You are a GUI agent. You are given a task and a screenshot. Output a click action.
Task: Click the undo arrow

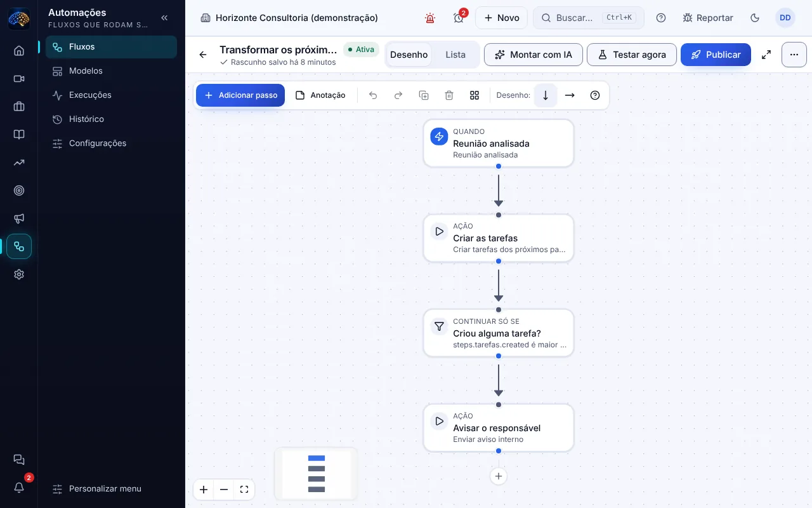(373, 95)
